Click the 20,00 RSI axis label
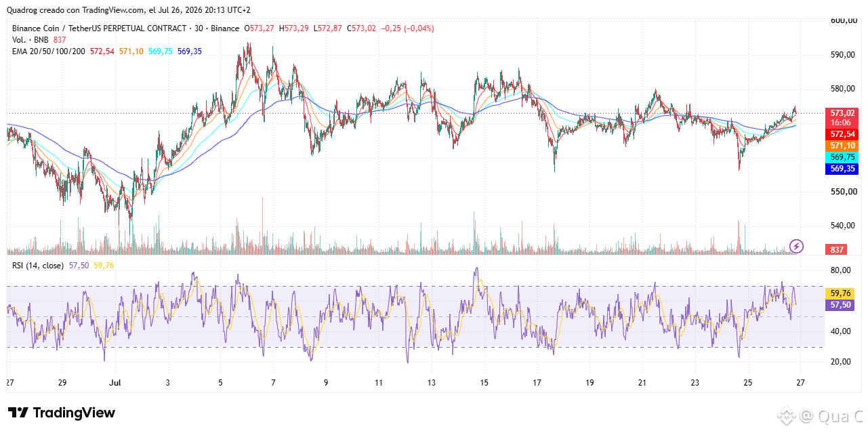The height and width of the screenshot is (433, 868). (842, 362)
